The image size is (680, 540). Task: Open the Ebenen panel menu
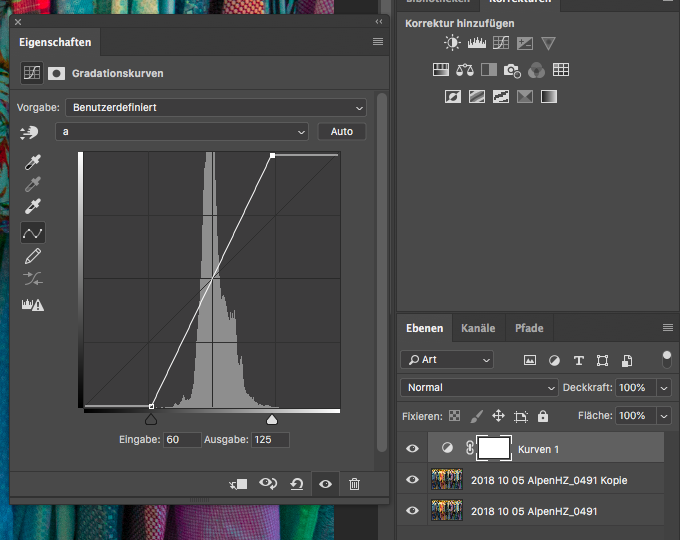(x=668, y=327)
